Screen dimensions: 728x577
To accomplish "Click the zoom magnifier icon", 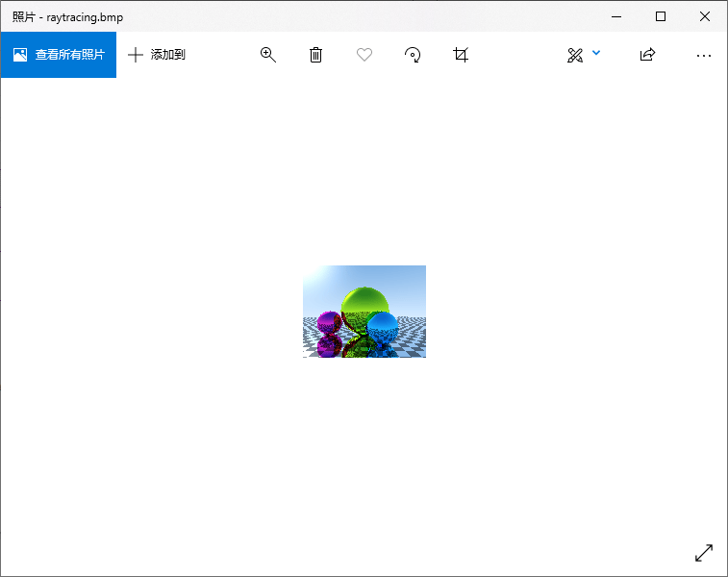I will 268,55.
